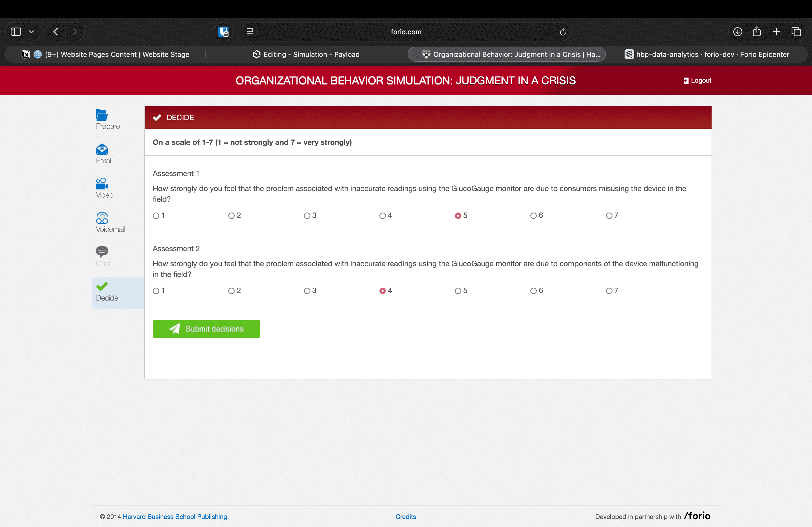812x527 pixels.
Task: Click the forio.com address bar
Action: (406, 32)
